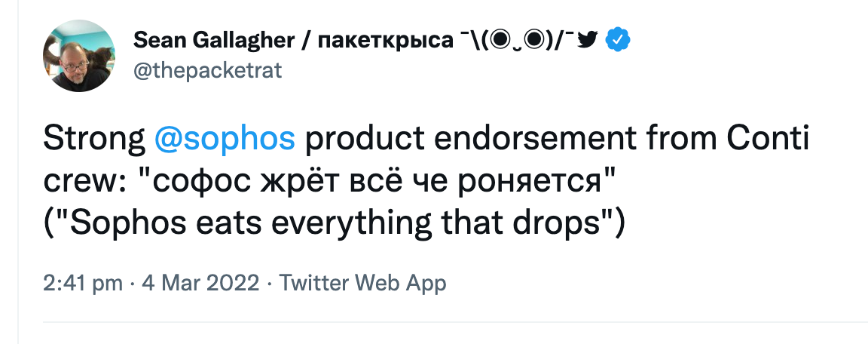Open the @thepacketrat handle
This screenshot has height=344, width=868.
(x=207, y=70)
